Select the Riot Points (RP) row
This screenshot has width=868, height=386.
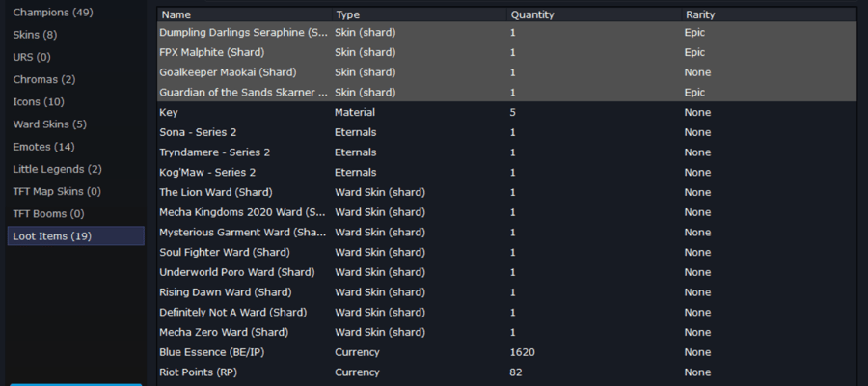[x=507, y=372]
